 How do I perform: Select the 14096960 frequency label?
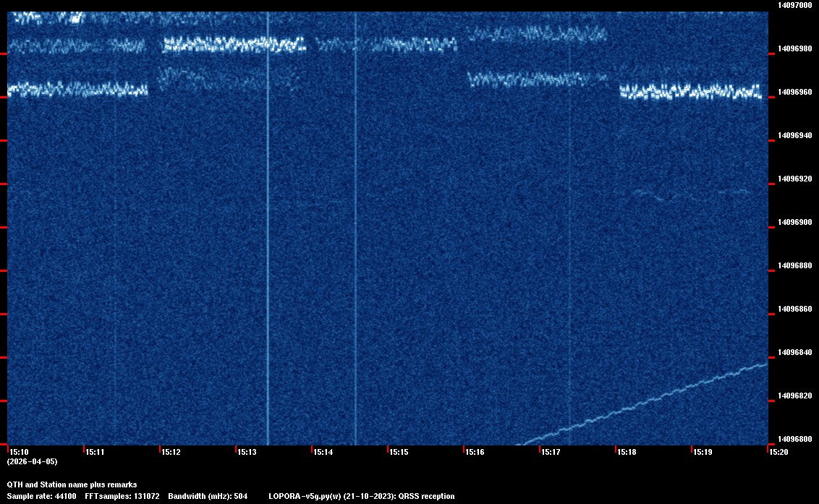(x=794, y=92)
